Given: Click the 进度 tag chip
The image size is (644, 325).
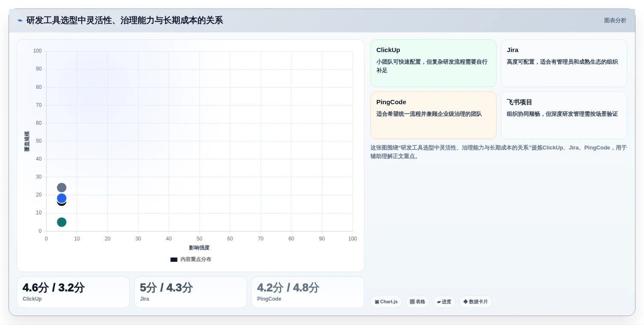Looking at the screenshot, I should 444,302.
